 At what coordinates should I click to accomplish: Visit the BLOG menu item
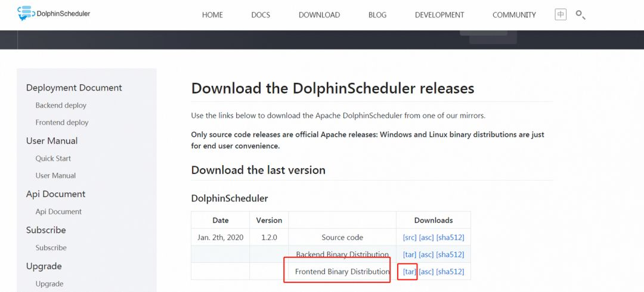[x=377, y=15]
